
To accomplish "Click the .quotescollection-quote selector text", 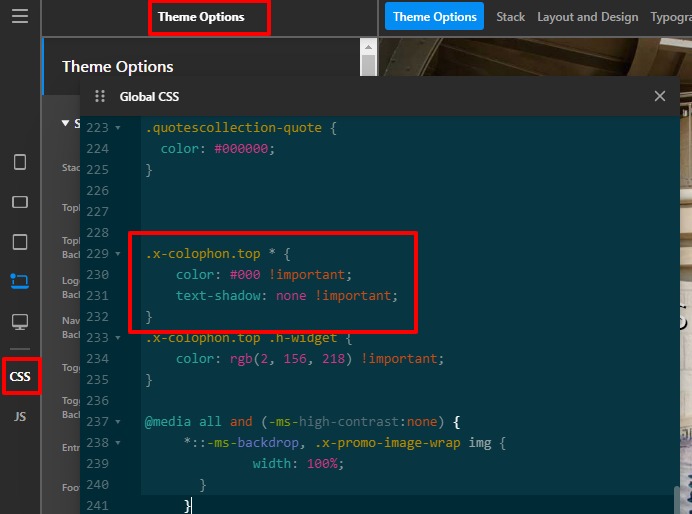I will (233, 128).
